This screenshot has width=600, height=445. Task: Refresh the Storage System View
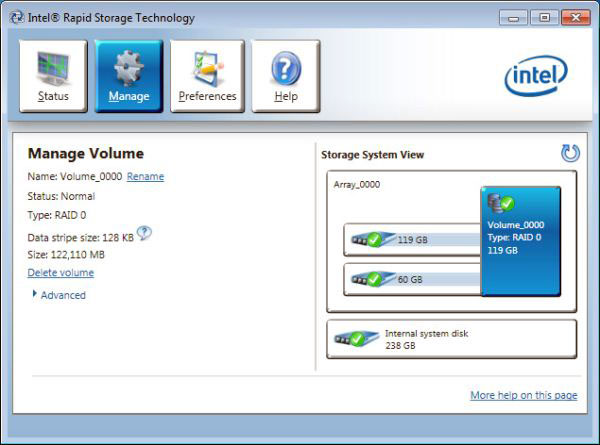[x=570, y=153]
